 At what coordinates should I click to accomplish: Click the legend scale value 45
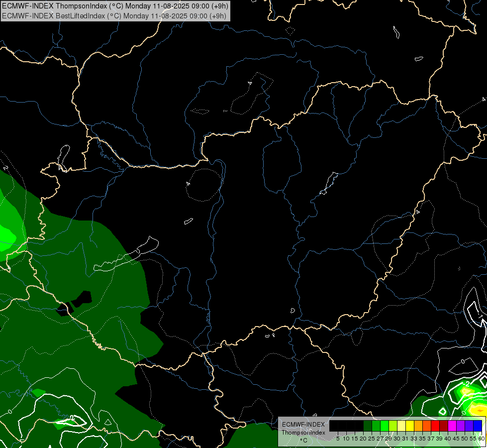click(456, 439)
